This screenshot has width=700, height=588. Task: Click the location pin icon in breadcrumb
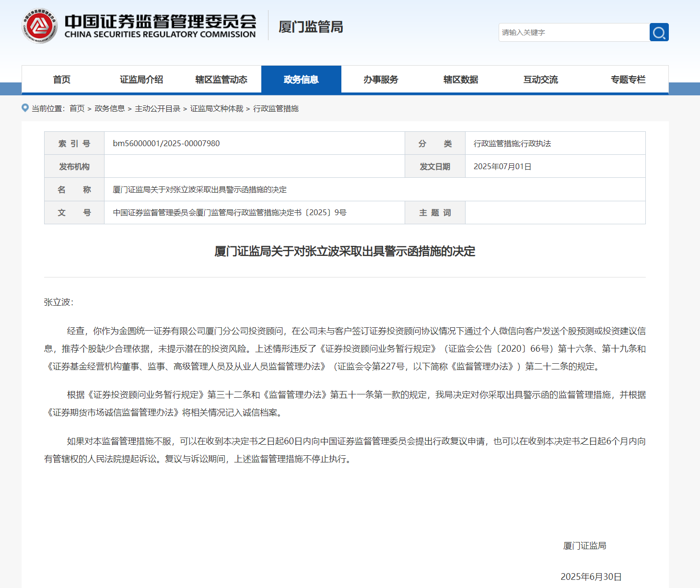pyautogui.click(x=25, y=108)
